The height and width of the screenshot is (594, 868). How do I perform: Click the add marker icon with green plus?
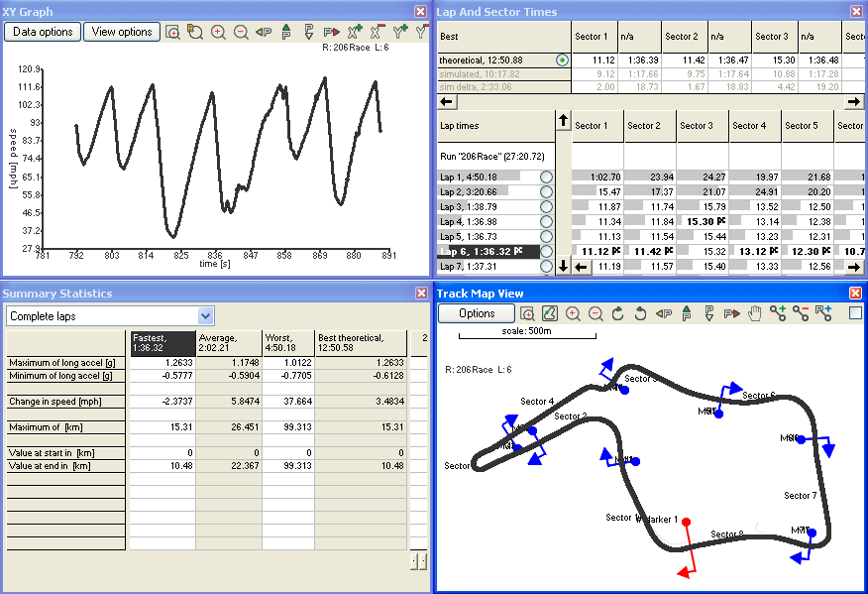[778, 313]
